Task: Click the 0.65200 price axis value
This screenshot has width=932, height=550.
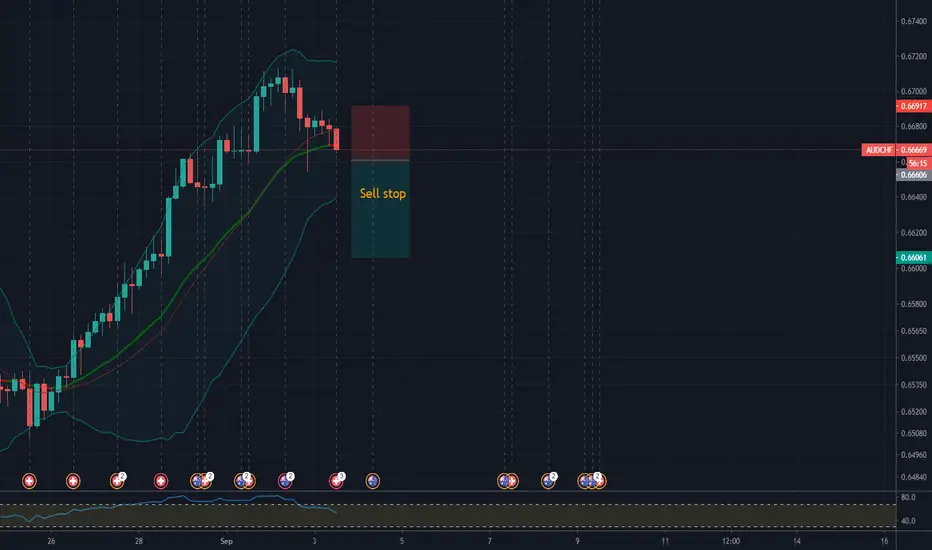Action: pyautogui.click(x=914, y=411)
